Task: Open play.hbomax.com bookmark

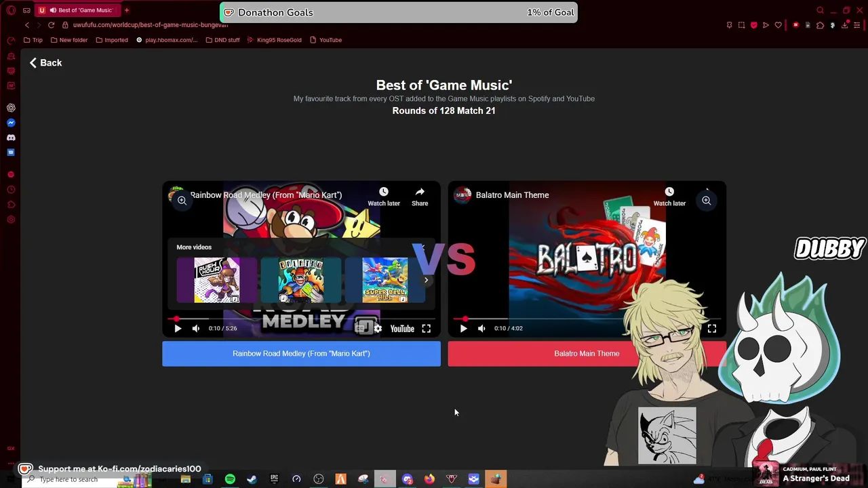Action: tap(167, 40)
